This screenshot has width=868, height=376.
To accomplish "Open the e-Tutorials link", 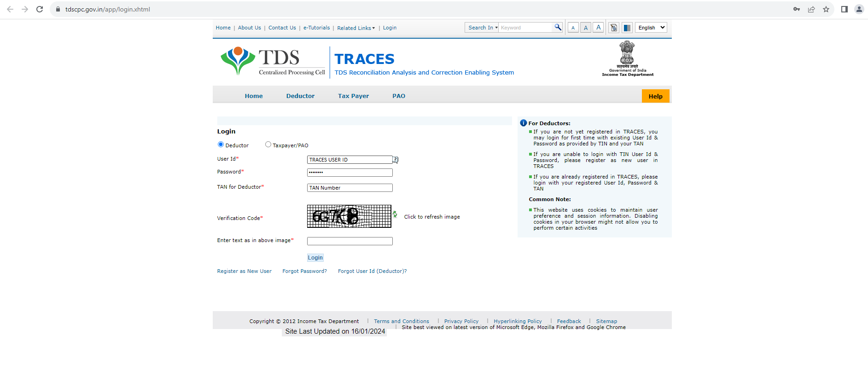I will 317,28.
